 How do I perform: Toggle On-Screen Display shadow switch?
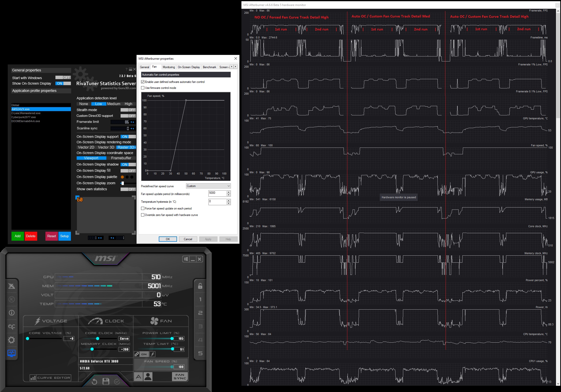click(128, 165)
